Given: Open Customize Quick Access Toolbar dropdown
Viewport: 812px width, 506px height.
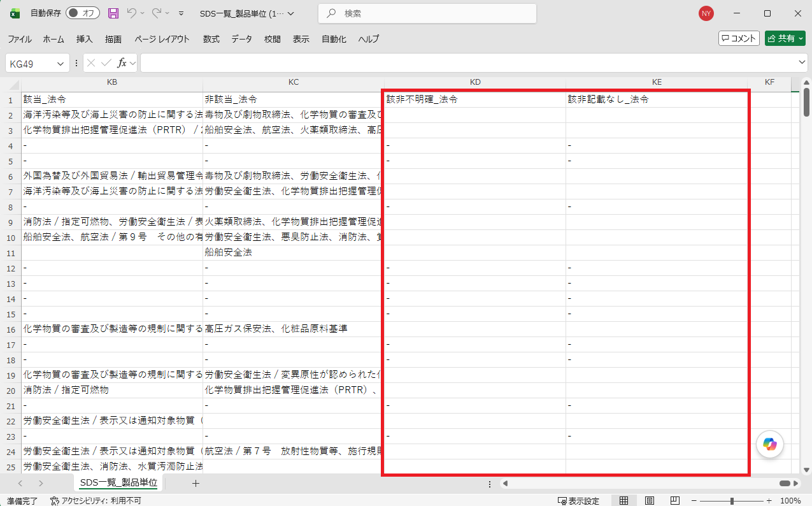Looking at the screenshot, I should [182, 13].
